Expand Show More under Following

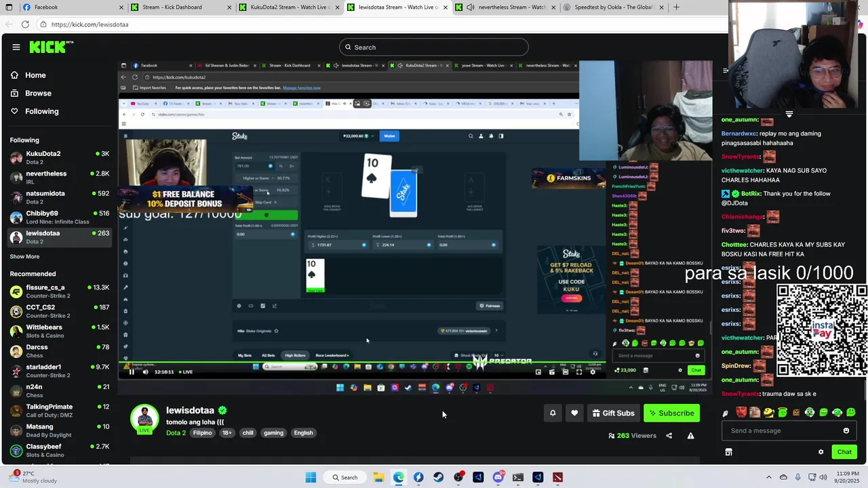click(24, 257)
